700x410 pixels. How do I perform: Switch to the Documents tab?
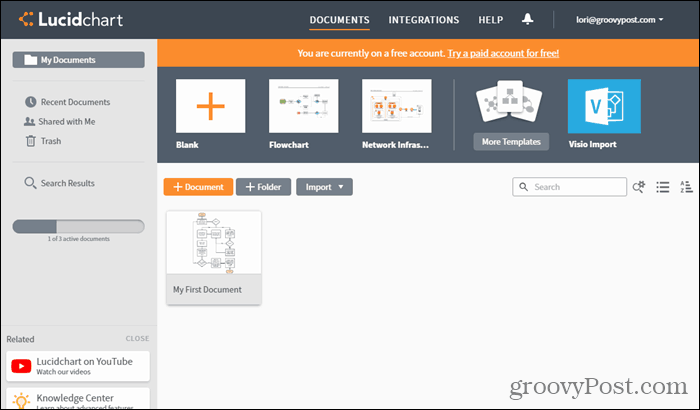click(339, 20)
